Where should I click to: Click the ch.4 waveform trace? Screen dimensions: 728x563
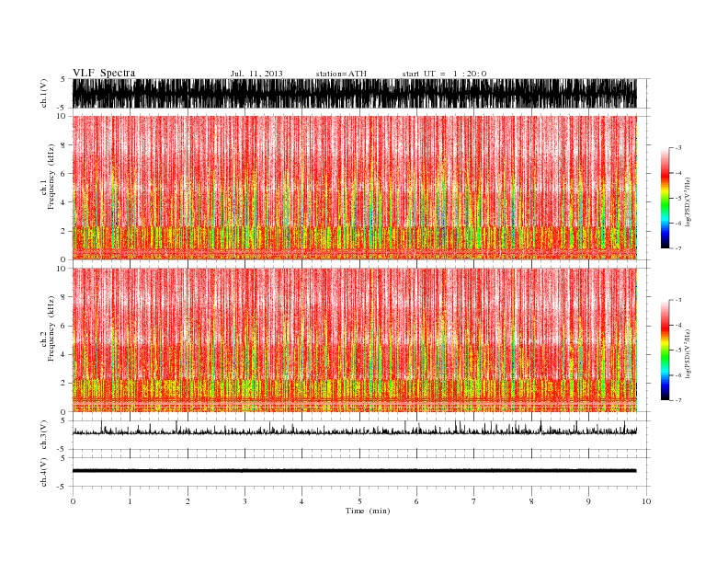tap(354, 471)
